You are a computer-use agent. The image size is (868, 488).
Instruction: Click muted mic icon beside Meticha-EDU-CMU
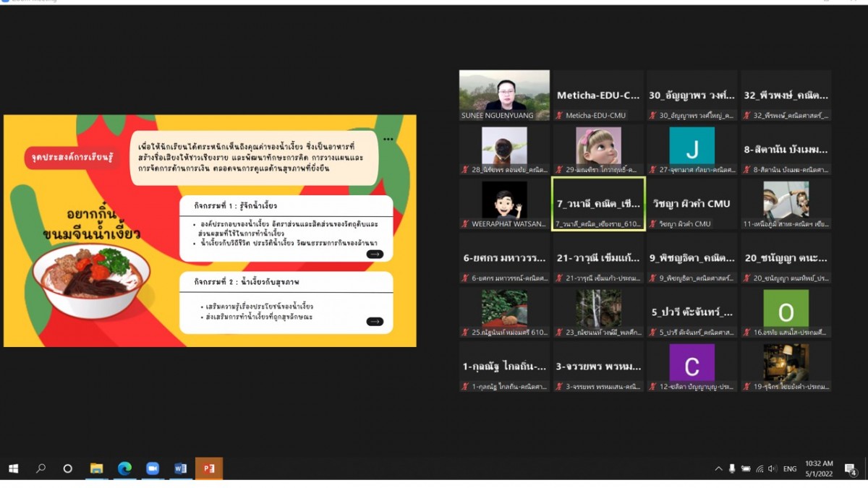point(560,115)
